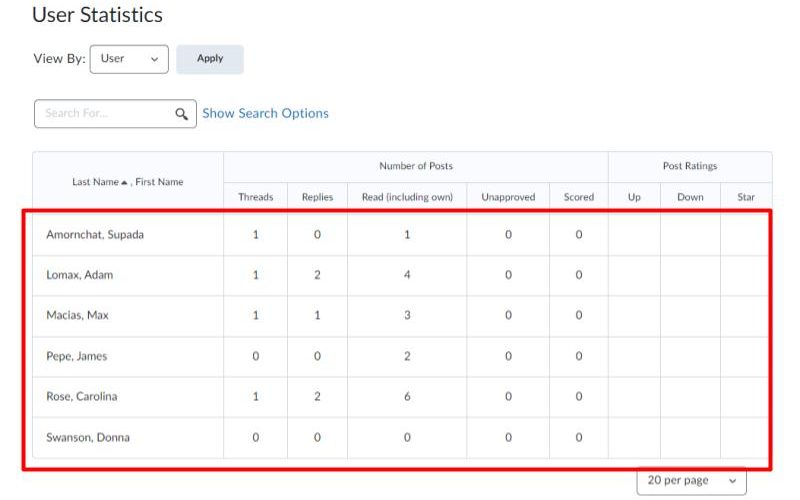Click the Post Ratings group header
This screenshot has width=800, height=500.
(690, 166)
